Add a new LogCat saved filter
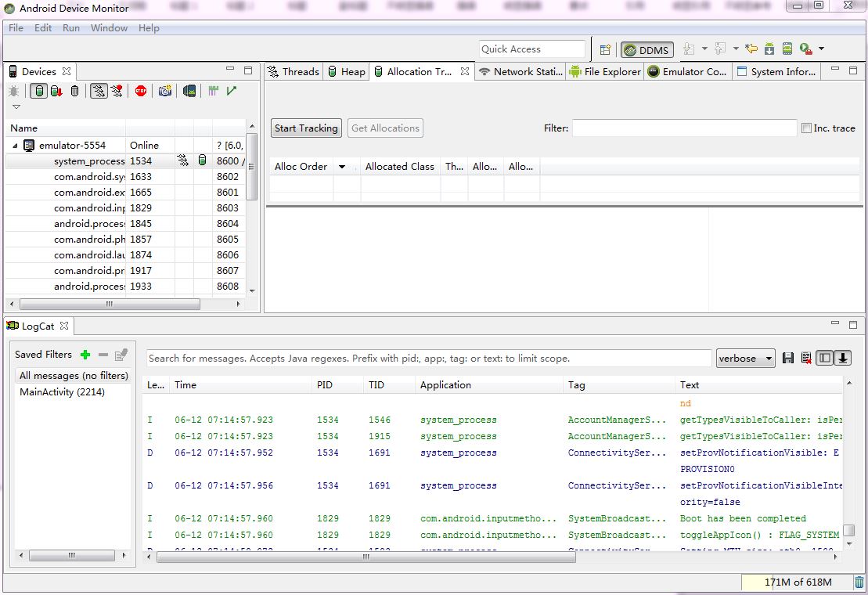This screenshot has width=868, height=595. pos(85,354)
